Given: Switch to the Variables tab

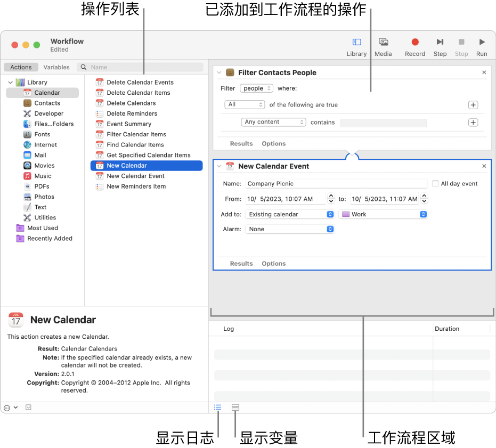Looking at the screenshot, I should 56,67.
